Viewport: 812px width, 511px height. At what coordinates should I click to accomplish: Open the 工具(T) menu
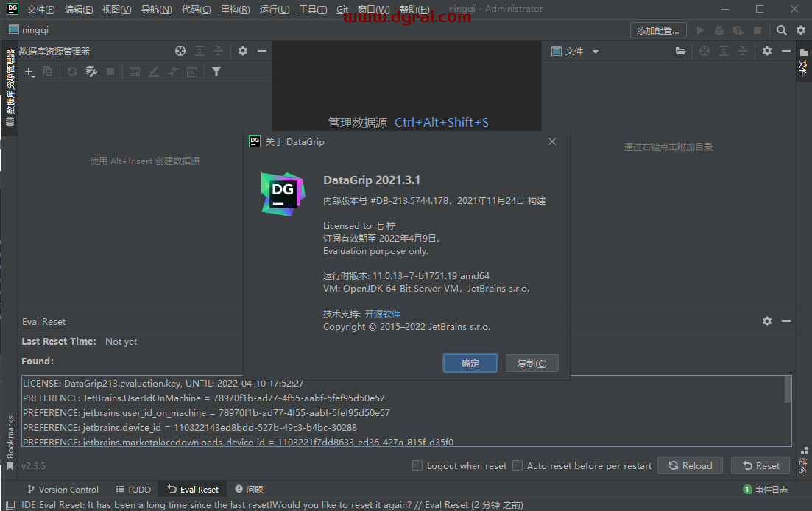[313, 10]
